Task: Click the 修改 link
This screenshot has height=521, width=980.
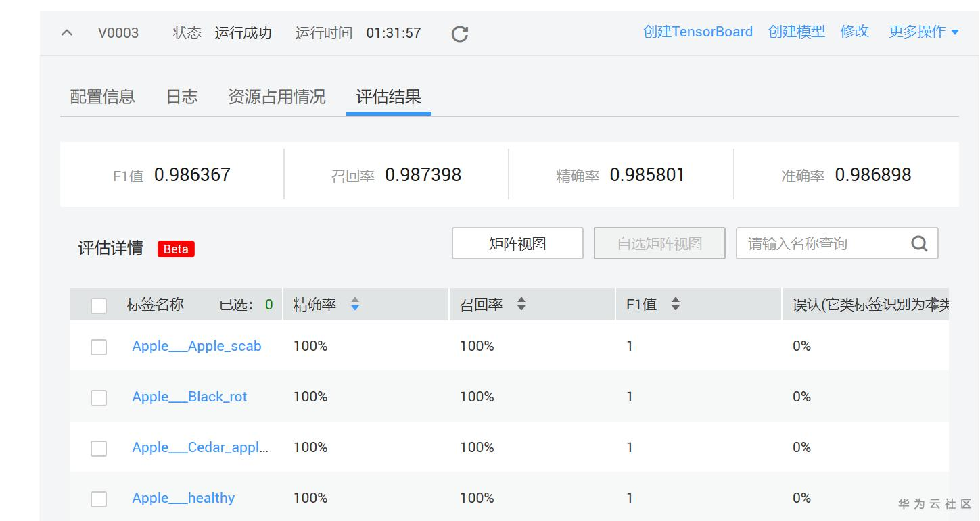Action: (855, 32)
